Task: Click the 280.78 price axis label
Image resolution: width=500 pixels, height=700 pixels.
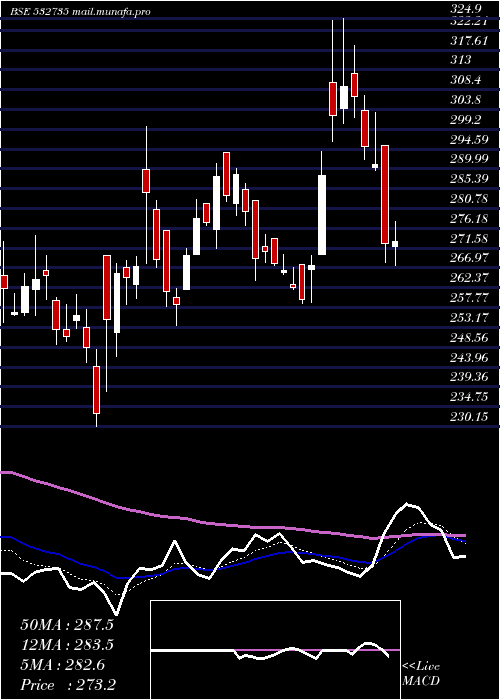Action: tap(469, 199)
